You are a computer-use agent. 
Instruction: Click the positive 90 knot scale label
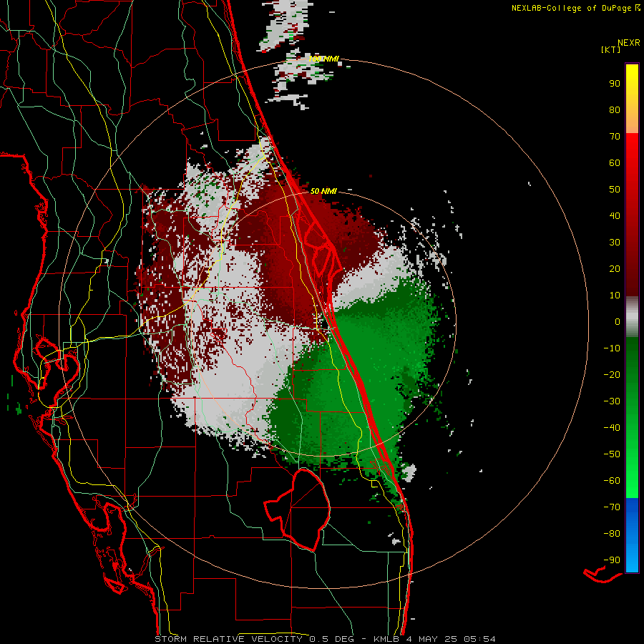tap(615, 84)
